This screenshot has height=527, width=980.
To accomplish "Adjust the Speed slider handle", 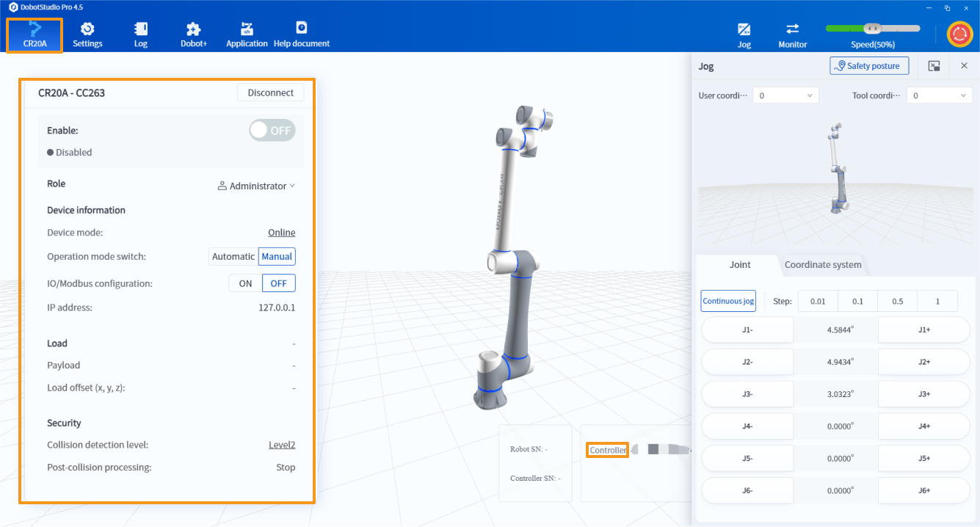I will coord(872,28).
